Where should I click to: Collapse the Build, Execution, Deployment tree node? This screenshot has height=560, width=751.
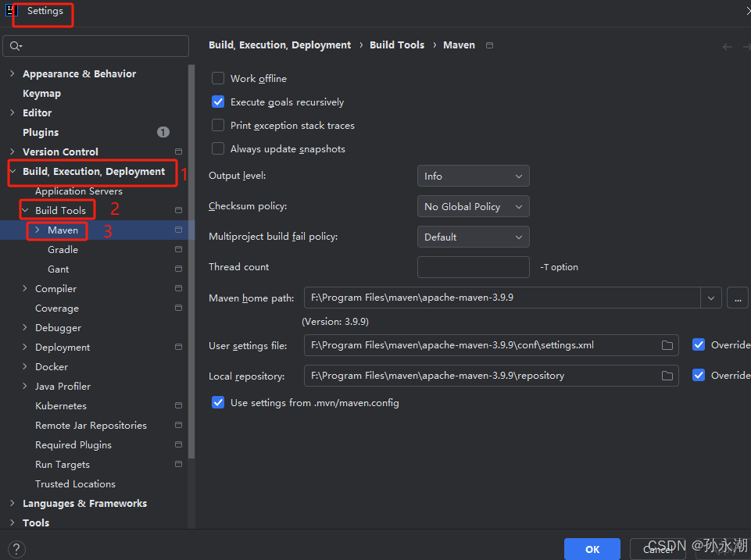[13, 171]
